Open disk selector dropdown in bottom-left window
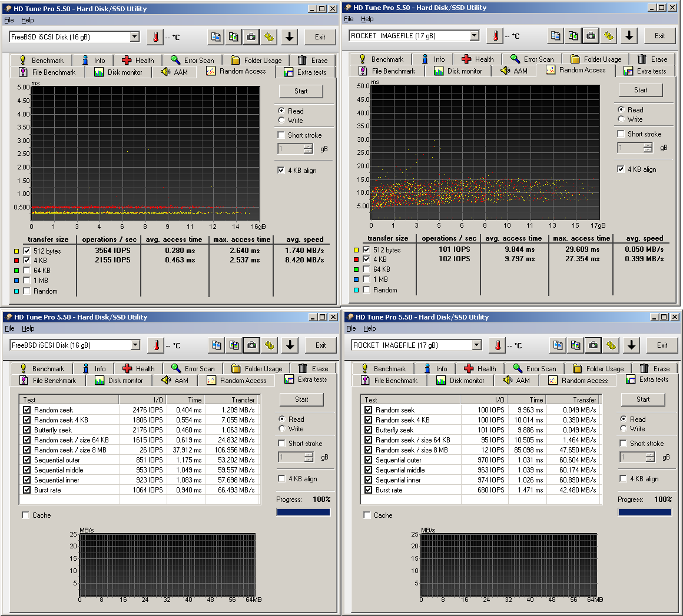Screen dimensions: 683x616 pyautogui.click(x=135, y=345)
